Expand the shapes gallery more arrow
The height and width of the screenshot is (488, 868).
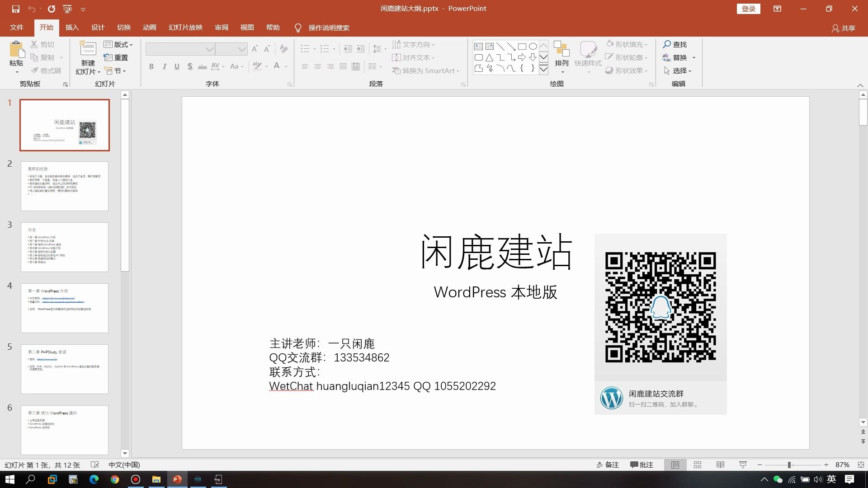coord(544,69)
